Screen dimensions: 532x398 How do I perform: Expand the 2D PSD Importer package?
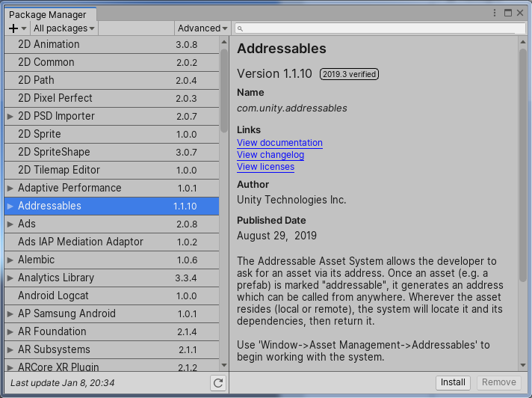click(10, 117)
